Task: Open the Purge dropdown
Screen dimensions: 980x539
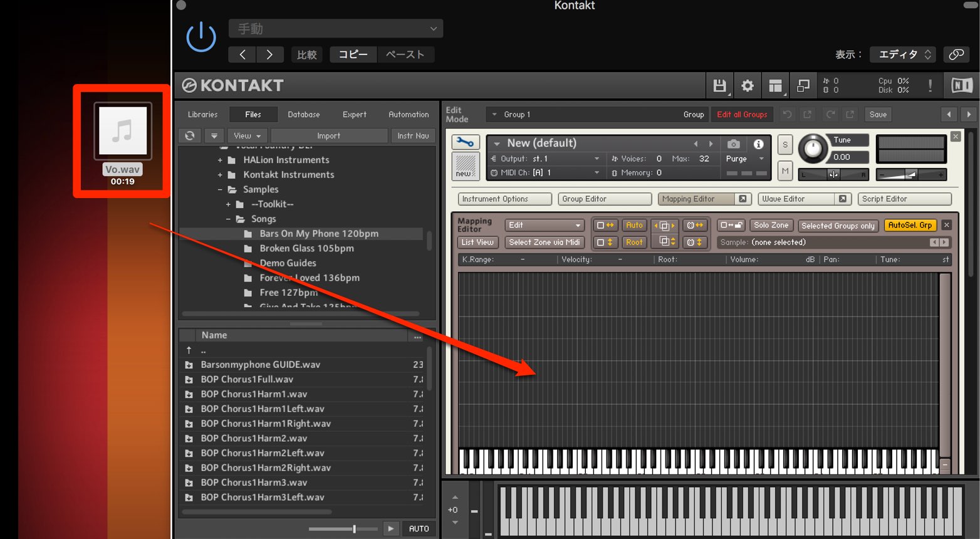Action: [x=744, y=159]
